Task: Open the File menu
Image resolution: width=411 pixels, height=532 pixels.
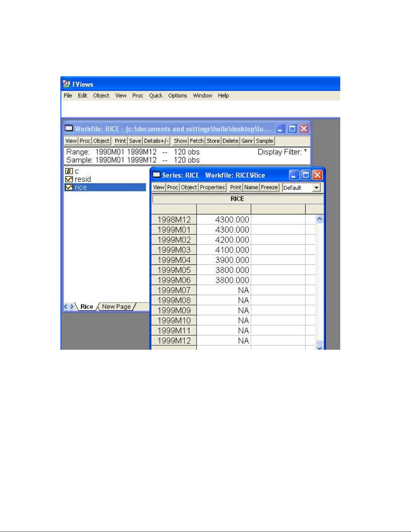Action: pyautogui.click(x=68, y=95)
